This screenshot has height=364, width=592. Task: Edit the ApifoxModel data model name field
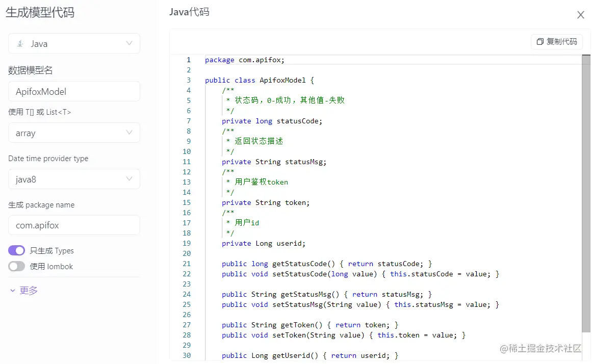[x=74, y=91]
